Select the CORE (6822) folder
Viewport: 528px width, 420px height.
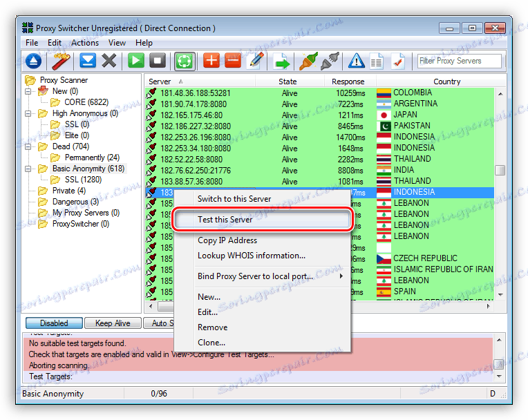pos(79,102)
